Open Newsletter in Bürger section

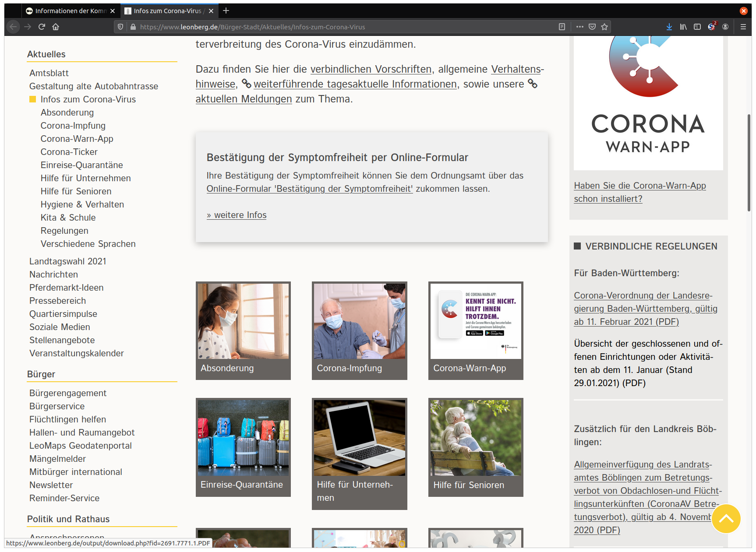(51, 485)
